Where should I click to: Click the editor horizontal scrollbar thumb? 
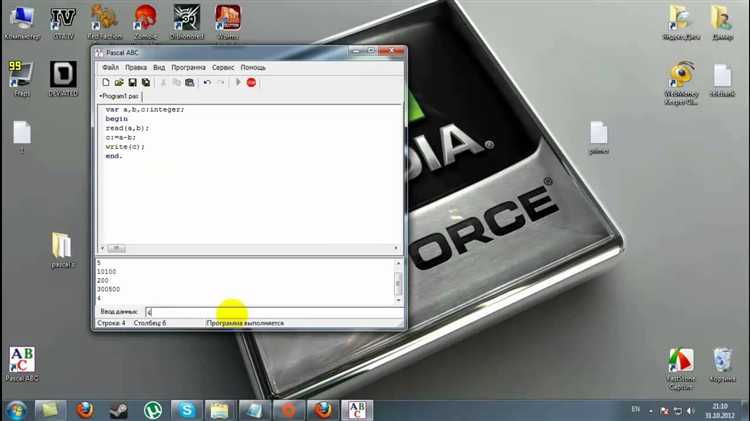tap(116, 248)
